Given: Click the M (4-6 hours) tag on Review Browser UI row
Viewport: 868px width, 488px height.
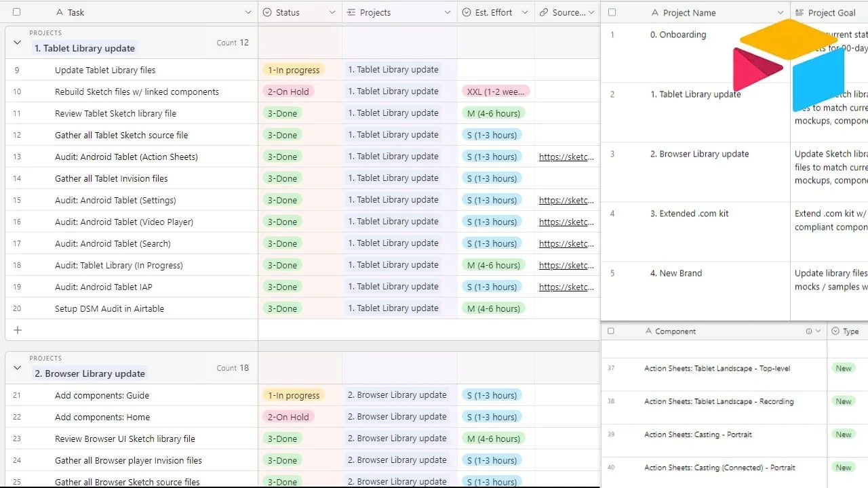Looking at the screenshot, I should (x=494, y=439).
